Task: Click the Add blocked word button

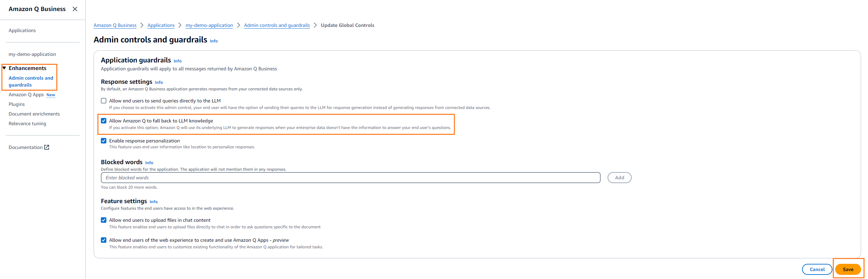Action: coord(620,178)
